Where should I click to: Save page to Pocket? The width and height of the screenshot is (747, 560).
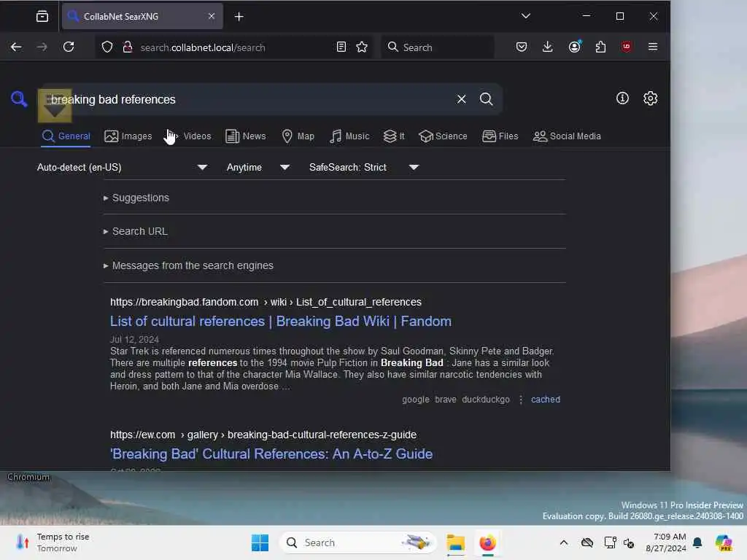[522, 47]
